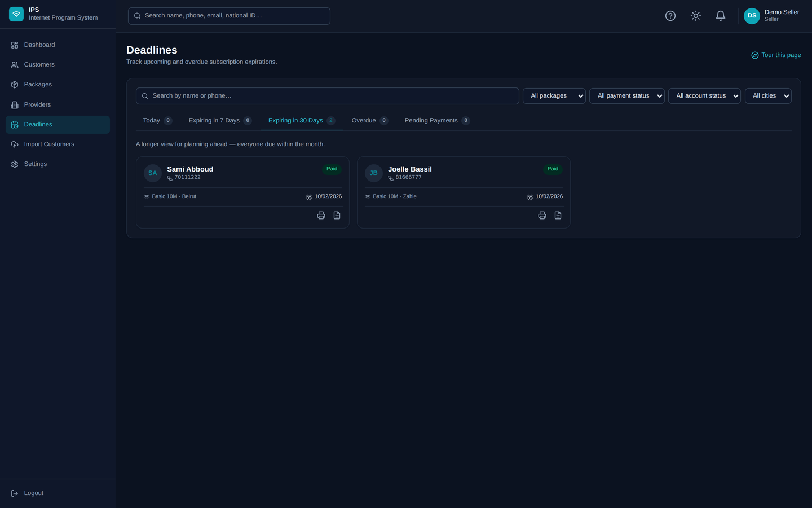Expand All cities filter
This screenshot has height=508, width=812.
(x=768, y=96)
